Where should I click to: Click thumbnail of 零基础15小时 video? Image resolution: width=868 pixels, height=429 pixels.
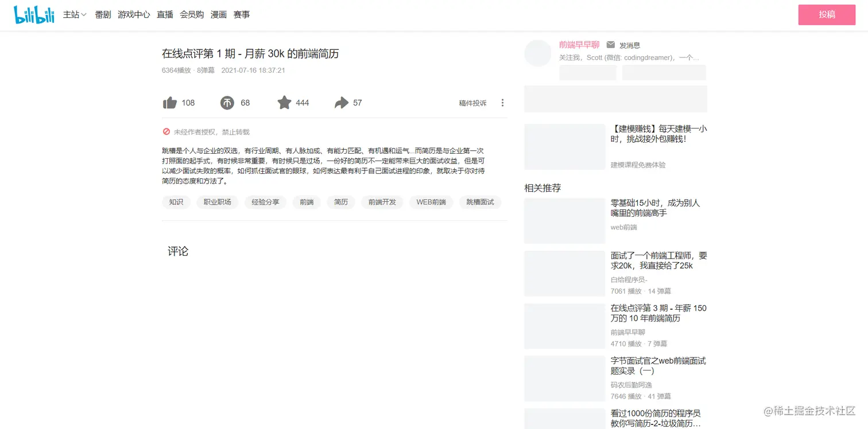tap(565, 221)
